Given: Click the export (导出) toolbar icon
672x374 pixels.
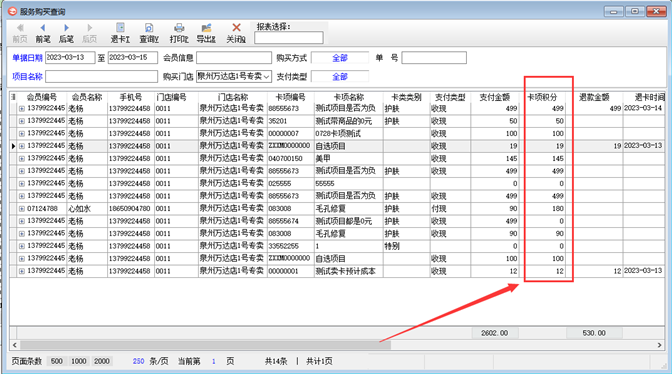Looking at the screenshot, I should 206,28.
